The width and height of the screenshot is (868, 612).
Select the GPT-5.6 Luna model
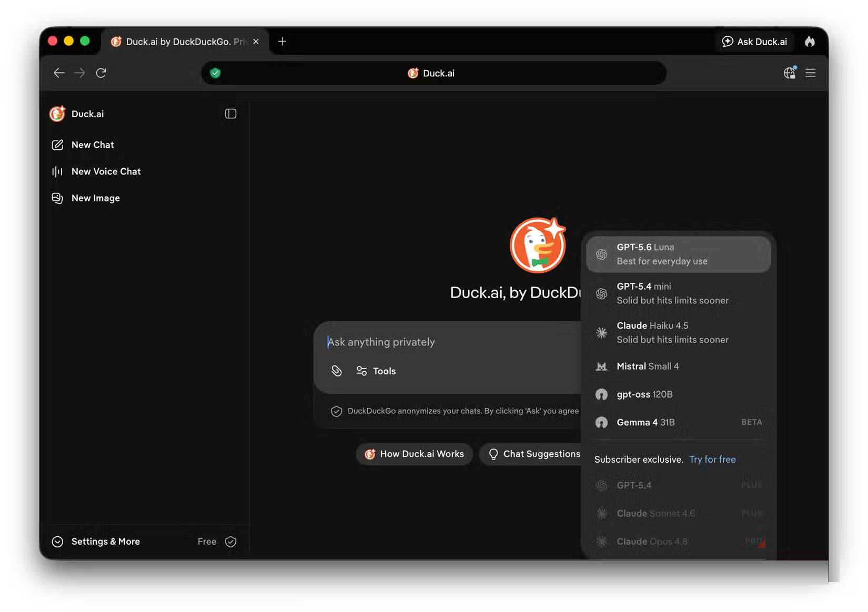(679, 254)
